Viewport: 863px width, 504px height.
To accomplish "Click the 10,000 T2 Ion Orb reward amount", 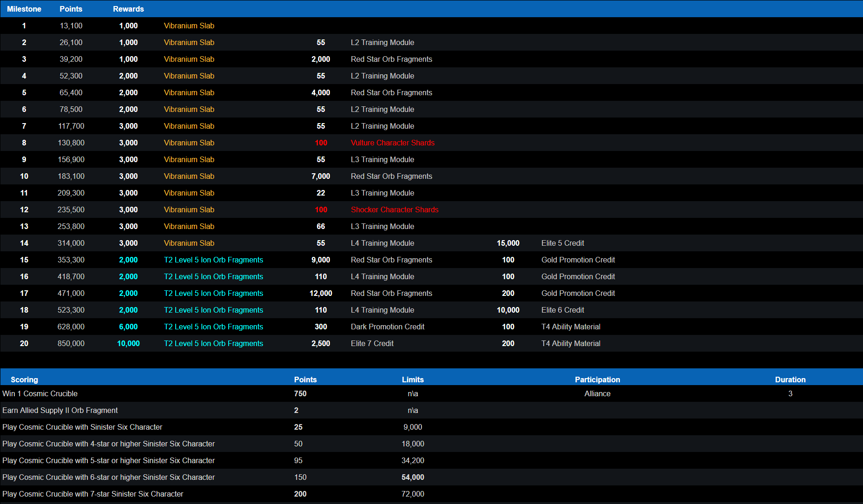I will click(128, 343).
